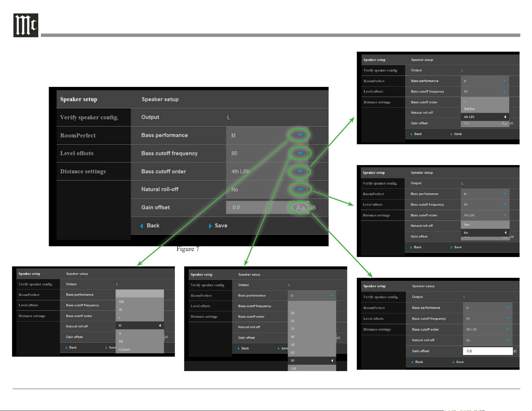Open the Bass performance dropdown in Figure 7
This screenshot has height=411, width=532.
pos(300,135)
